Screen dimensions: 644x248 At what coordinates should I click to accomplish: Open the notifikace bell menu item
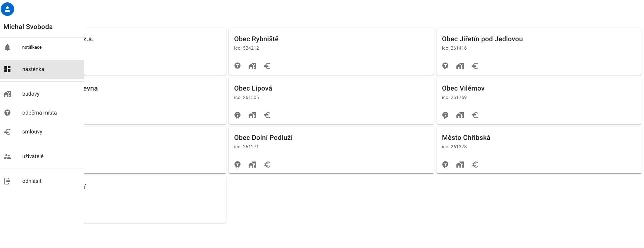pos(32,47)
